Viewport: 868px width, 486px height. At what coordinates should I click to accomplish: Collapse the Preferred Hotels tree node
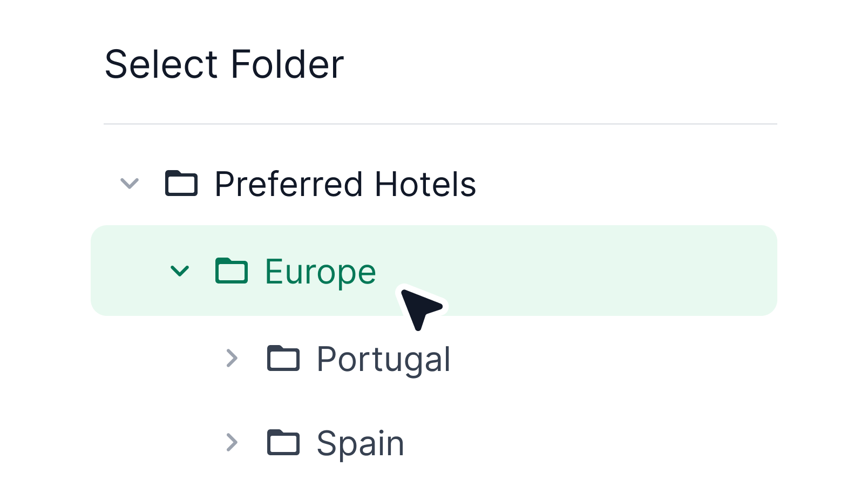130,184
